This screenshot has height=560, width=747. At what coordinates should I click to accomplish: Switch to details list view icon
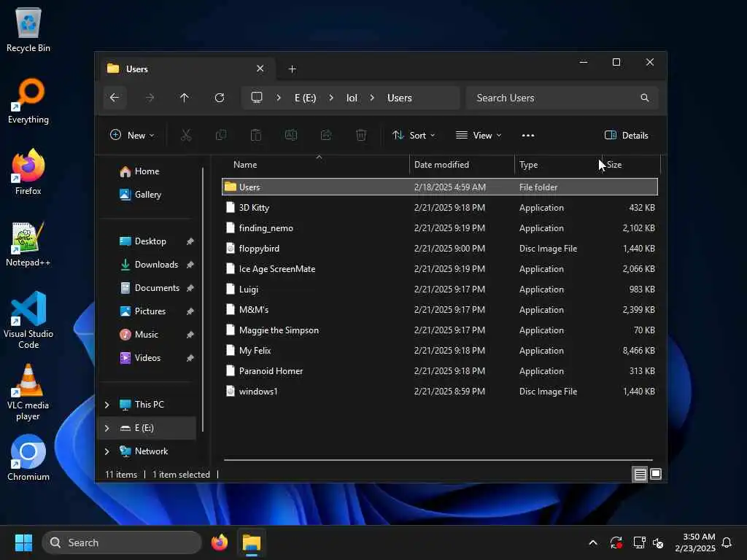640,474
